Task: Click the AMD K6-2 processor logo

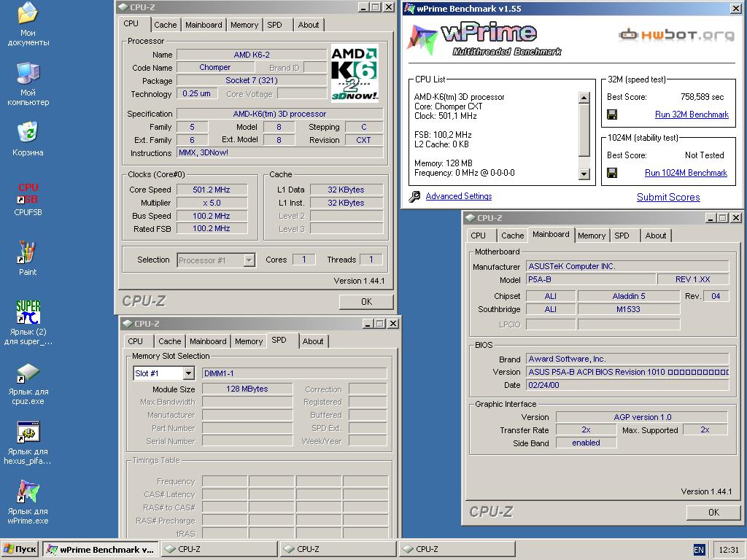Action: click(x=355, y=74)
